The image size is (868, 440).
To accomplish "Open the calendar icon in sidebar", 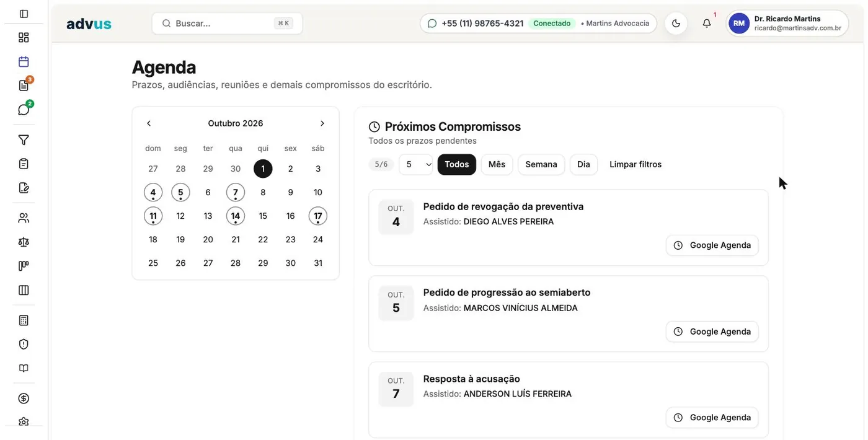I will click(24, 61).
